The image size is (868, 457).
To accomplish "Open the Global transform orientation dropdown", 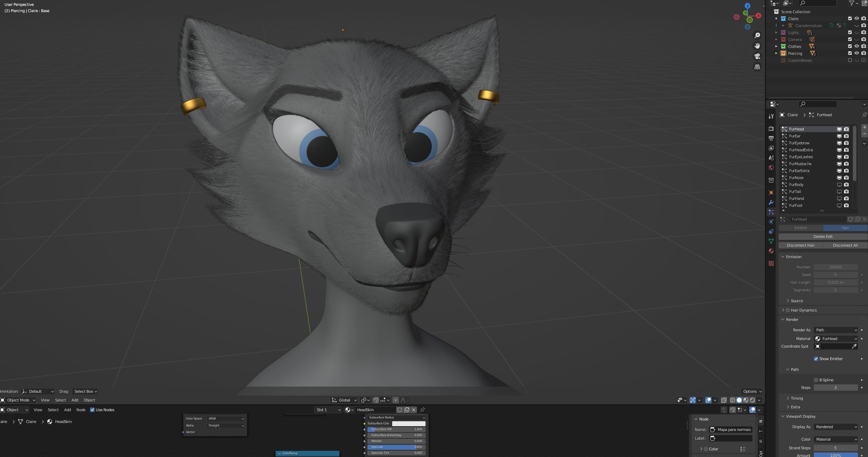I will [344, 400].
